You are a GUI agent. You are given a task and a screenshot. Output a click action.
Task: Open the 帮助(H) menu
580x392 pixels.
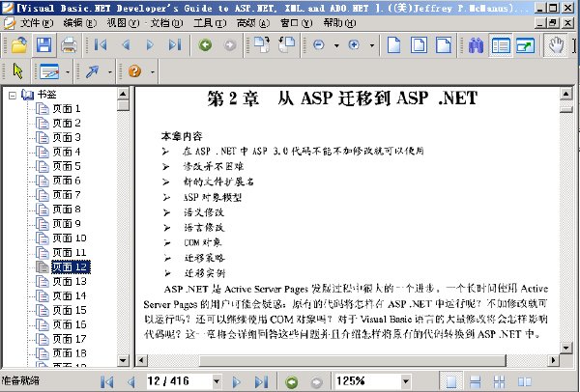coord(339,23)
